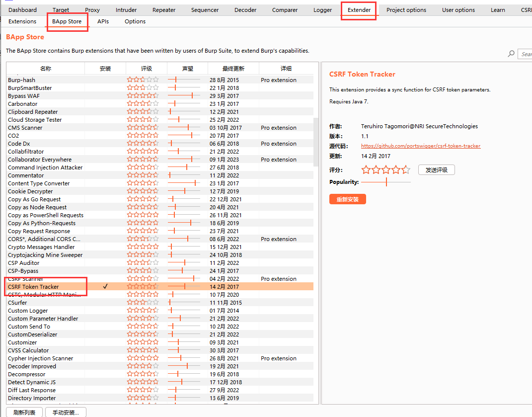Switch to the Logger tab

pos(323,10)
